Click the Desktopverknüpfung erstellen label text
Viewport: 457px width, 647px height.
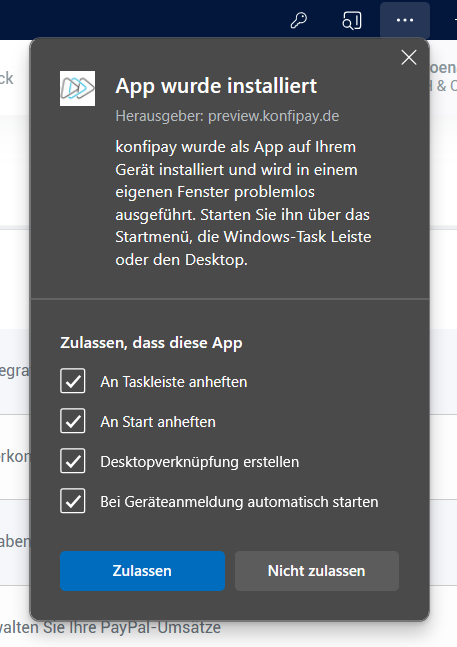200,462
